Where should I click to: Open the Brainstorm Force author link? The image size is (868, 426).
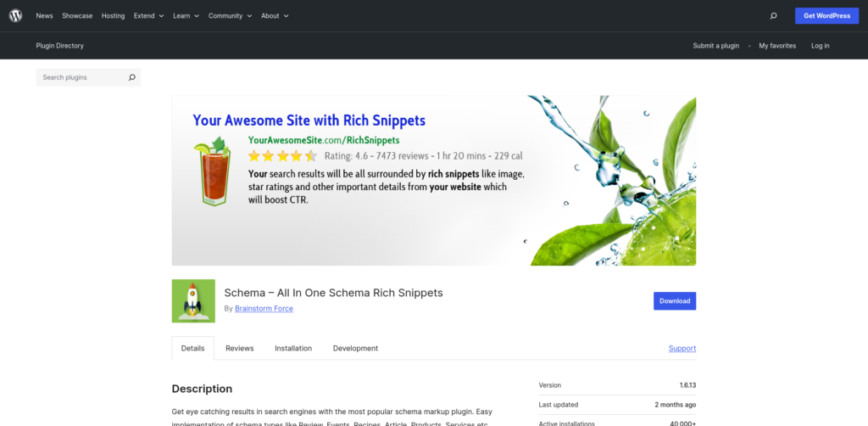tap(264, 309)
